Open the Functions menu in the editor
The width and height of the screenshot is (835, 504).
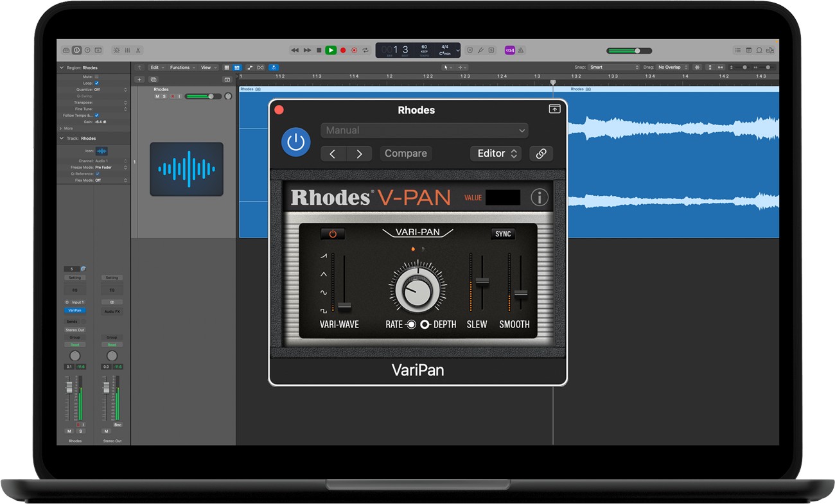click(180, 67)
